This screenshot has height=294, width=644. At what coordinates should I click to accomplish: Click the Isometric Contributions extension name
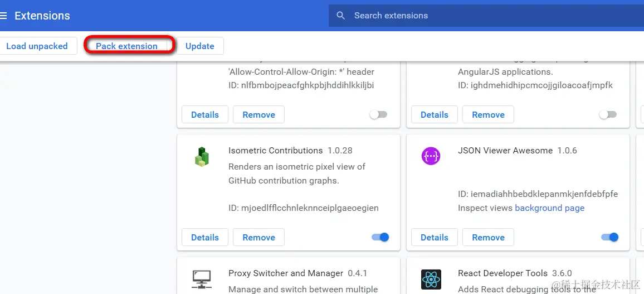(276, 151)
